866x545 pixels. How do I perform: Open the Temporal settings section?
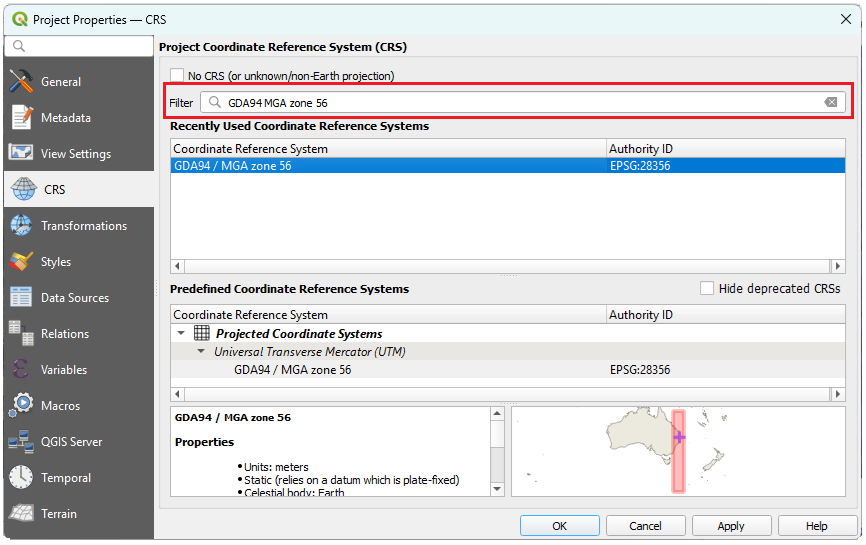65,478
